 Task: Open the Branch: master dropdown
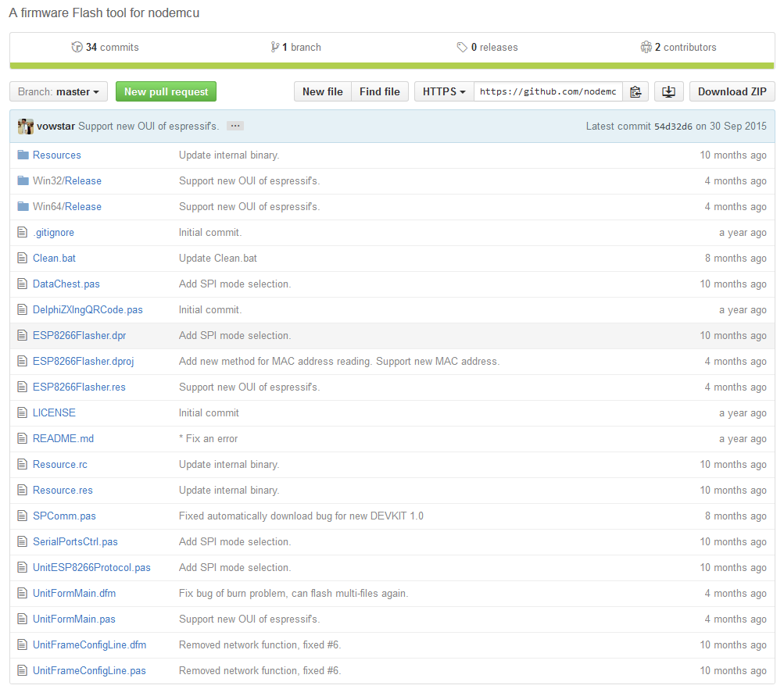click(59, 92)
